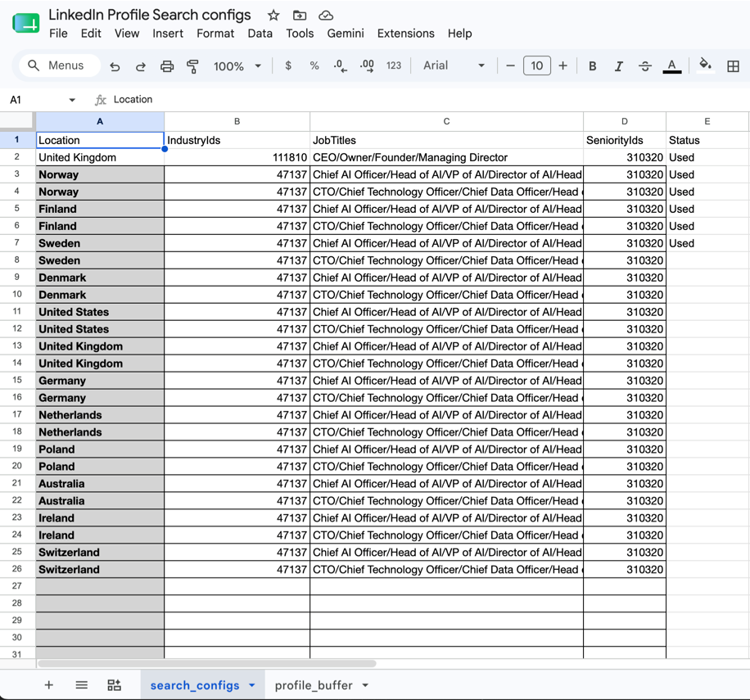Viewport: 750px width, 700px height.
Task: Format as percent
Action: (x=314, y=65)
